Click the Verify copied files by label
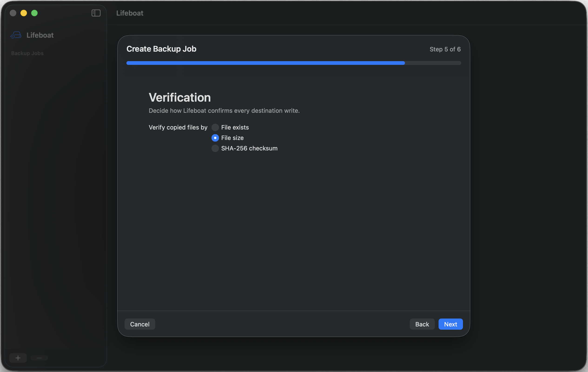The height and width of the screenshot is (372, 588). point(178,127)
